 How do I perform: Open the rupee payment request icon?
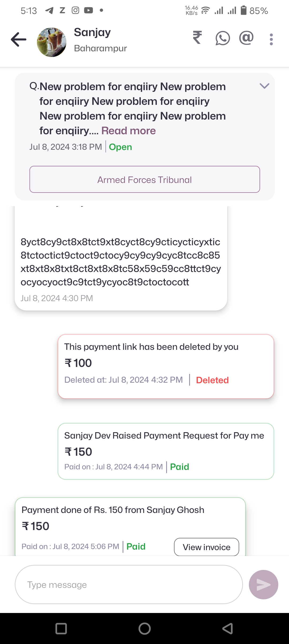tap(197, 38)
